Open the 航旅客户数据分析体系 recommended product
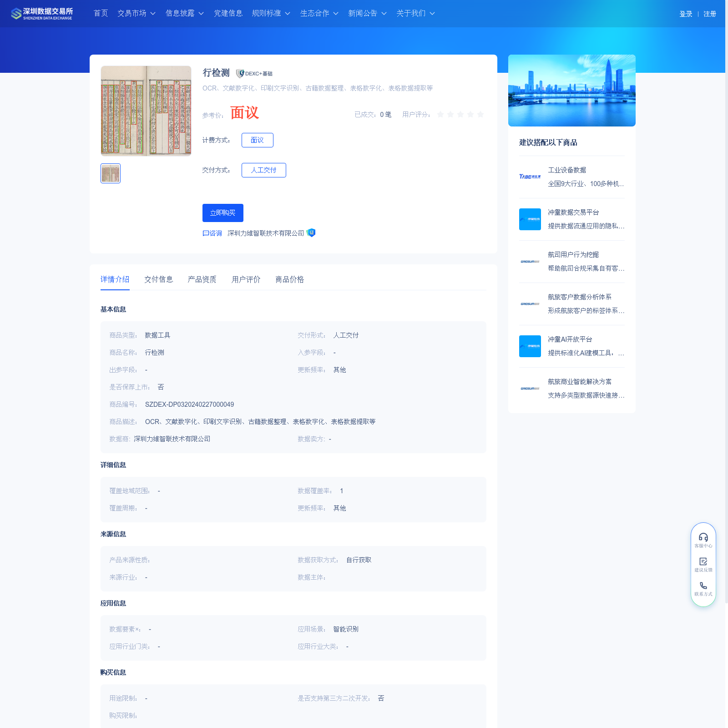 pos(580,297)
